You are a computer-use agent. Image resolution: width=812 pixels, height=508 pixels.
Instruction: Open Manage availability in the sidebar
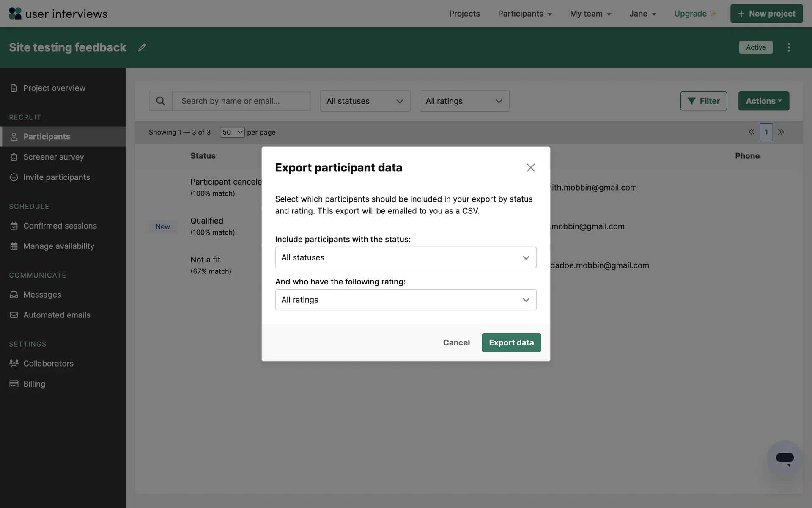58,246
